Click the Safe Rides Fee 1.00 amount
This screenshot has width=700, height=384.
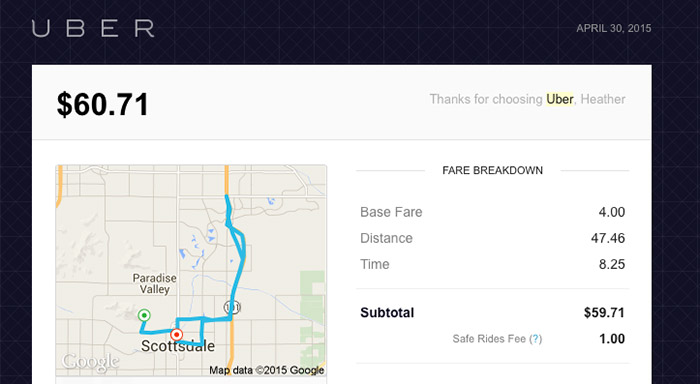pos(612,339)
